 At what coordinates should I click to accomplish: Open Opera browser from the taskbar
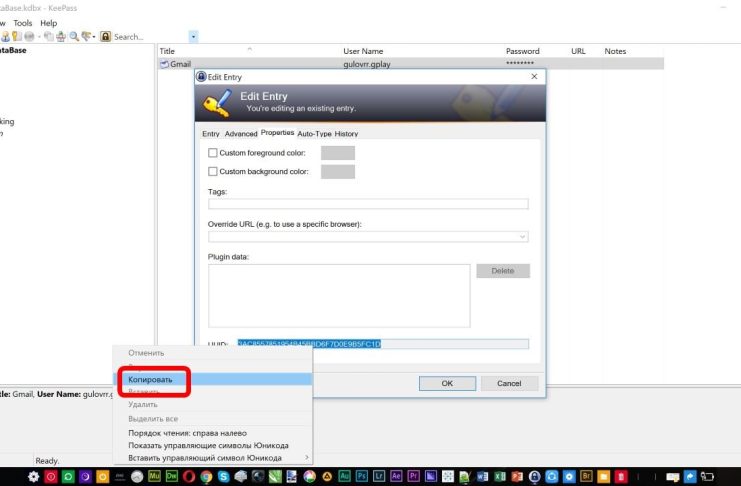pos(189,476)
